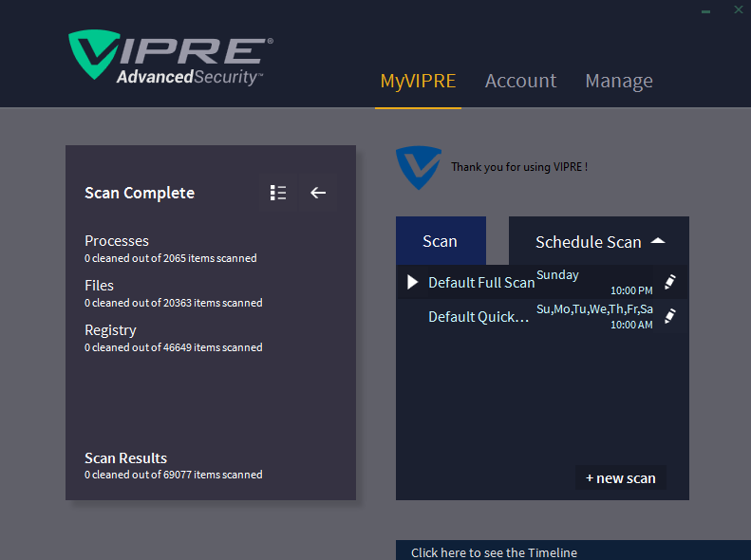
Task: Click the 2065 items scanned line
Action: click(171, 258)
